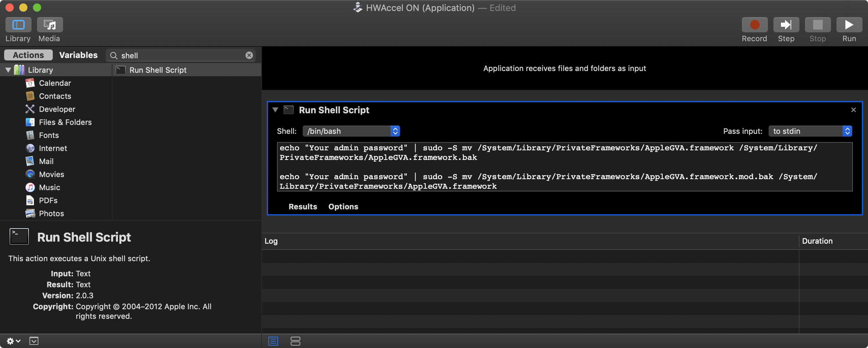Image resolution: width=868 pixels, height=348 pixels.
Task: Stop the running workflow
Action: [x=818, y=25]
